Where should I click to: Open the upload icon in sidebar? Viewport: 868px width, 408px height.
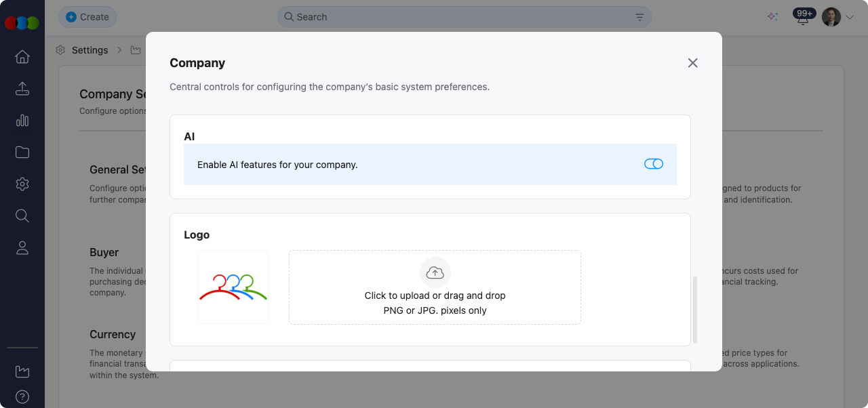[x=22, y=89]
